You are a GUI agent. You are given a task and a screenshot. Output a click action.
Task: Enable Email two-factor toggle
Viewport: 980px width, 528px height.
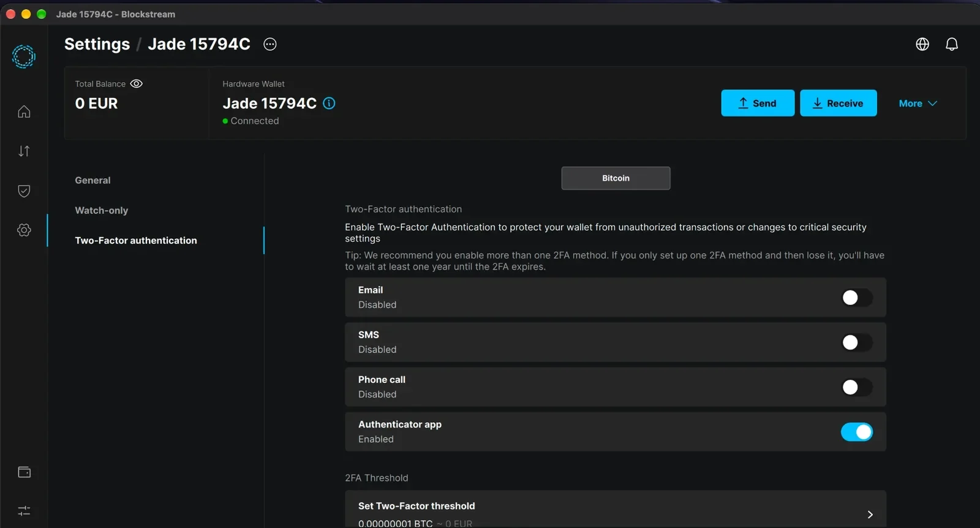tap(857, 298)
